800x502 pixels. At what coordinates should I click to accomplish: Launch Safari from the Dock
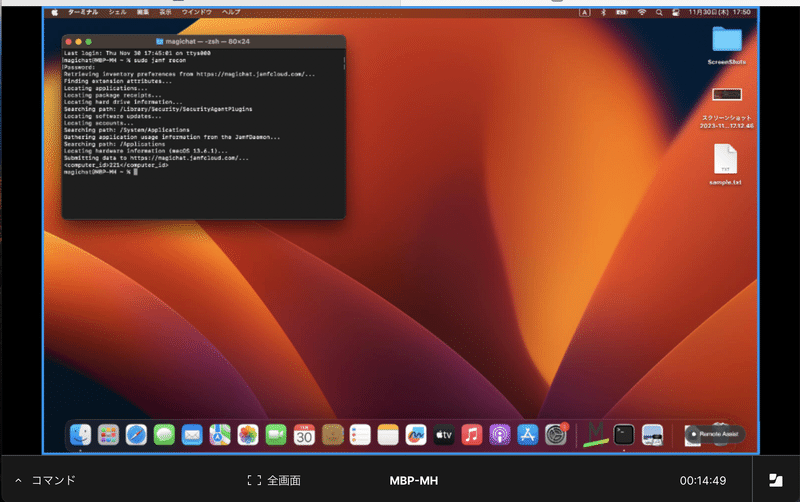click(x=136, y=435)
